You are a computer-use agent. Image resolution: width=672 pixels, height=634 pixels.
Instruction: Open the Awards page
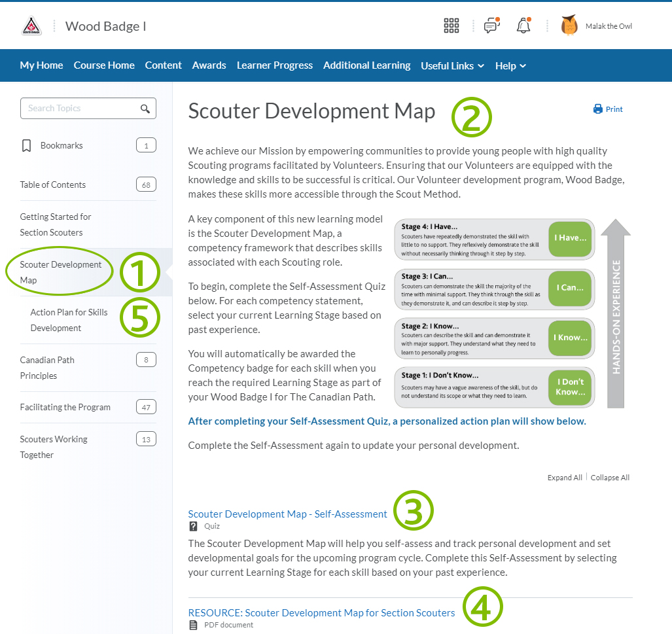(209, 65)
